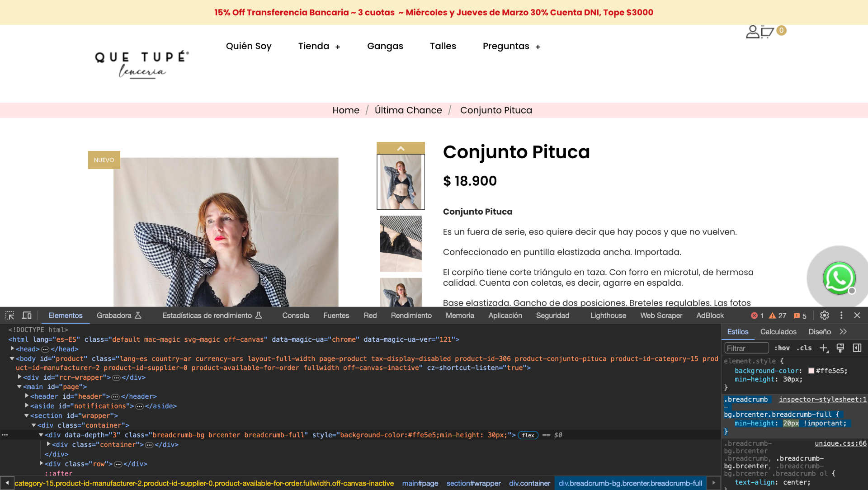Open the DevTools three-dot menu

841,316
